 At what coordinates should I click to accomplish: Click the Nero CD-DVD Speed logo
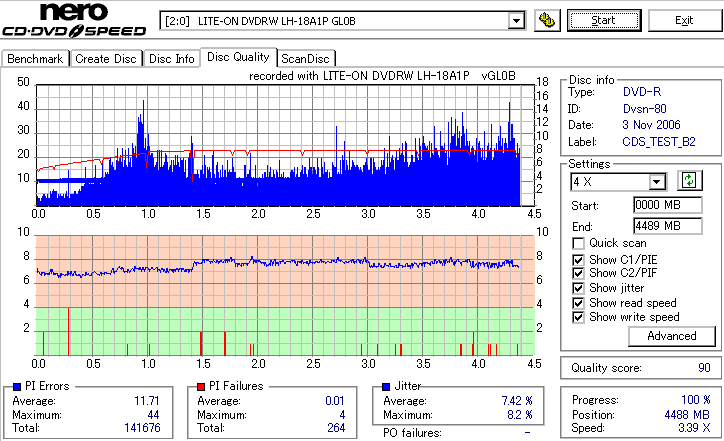[x=75, y=20]
